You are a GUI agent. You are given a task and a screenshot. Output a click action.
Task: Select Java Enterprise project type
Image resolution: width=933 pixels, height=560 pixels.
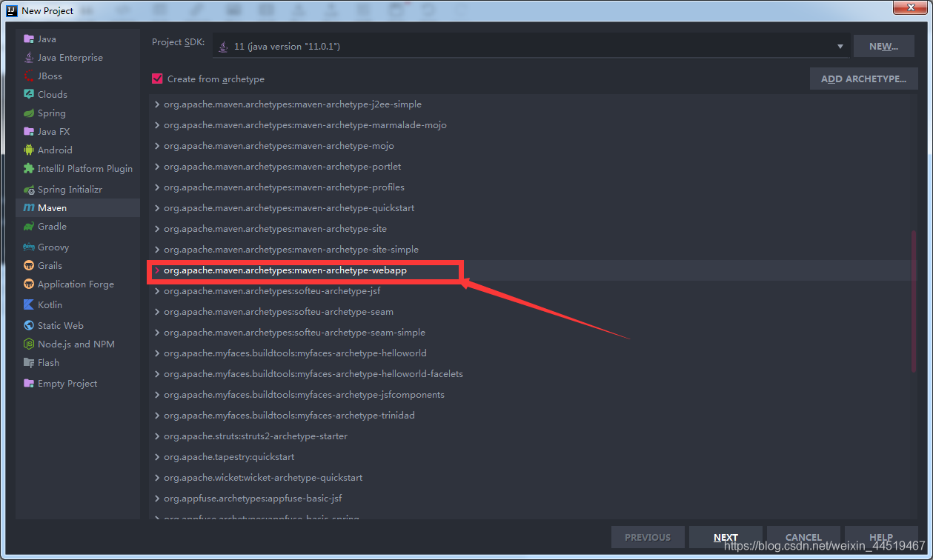[x=78, y=58]
